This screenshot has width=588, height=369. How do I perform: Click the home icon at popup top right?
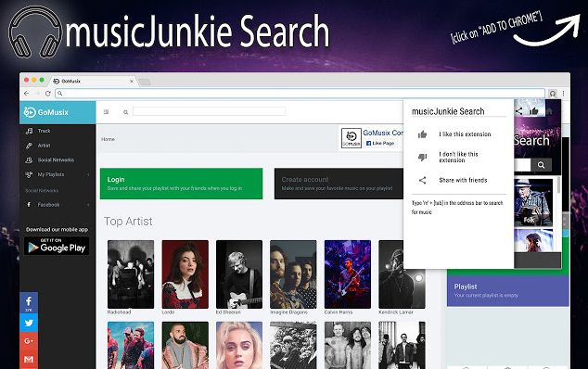(549, 111)
